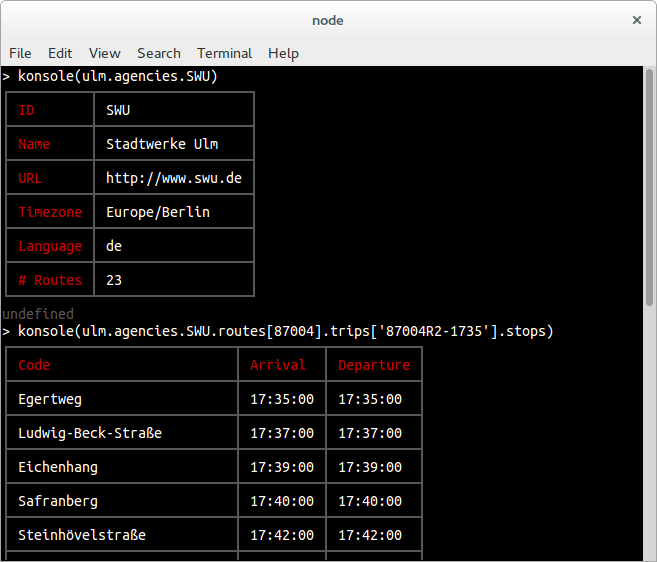Click the URL label cell
657x562 pixels.
click(50, 178)
